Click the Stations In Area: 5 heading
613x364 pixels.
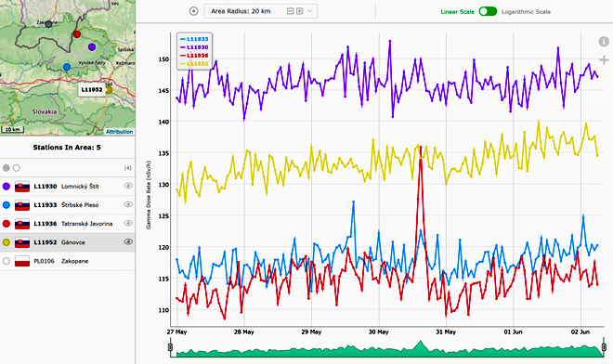click(67, 148)
